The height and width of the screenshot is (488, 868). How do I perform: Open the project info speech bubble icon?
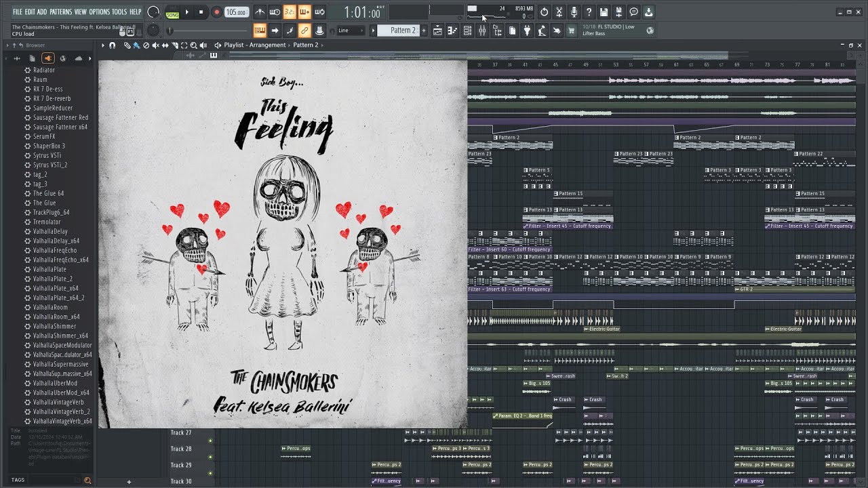coord(633,12)
